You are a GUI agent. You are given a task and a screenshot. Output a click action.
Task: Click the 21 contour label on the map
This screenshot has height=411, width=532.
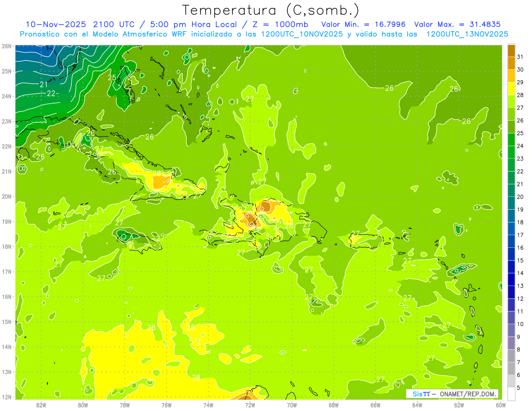point(44,84)
